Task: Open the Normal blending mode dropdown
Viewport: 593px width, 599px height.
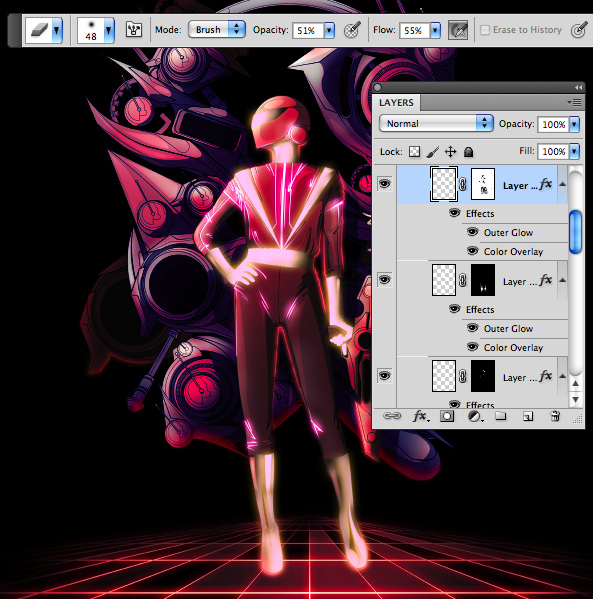Action: [x=436, y=123]
